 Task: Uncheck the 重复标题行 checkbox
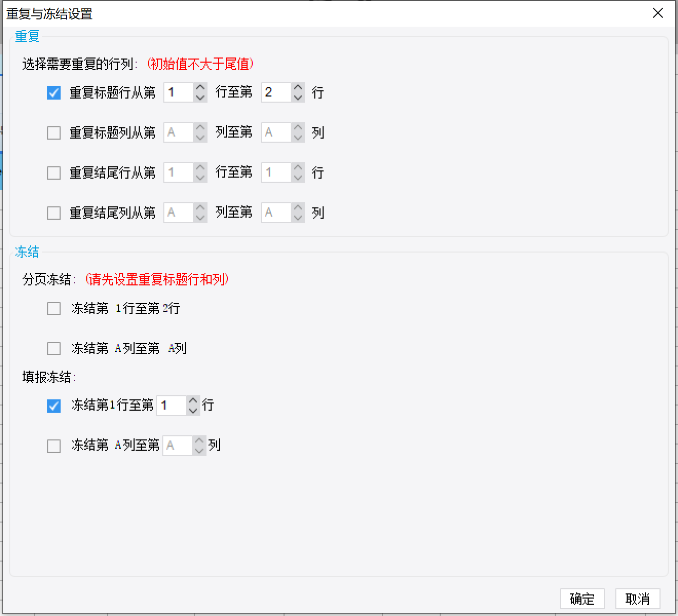[53, 93]
